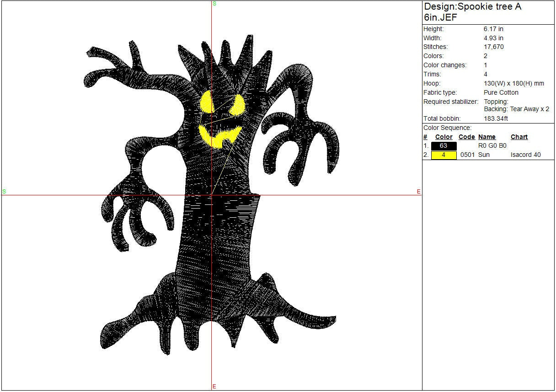This screenshot has height=392, width=556.
Task: Click the "#" column header
Action: [425, 137]
